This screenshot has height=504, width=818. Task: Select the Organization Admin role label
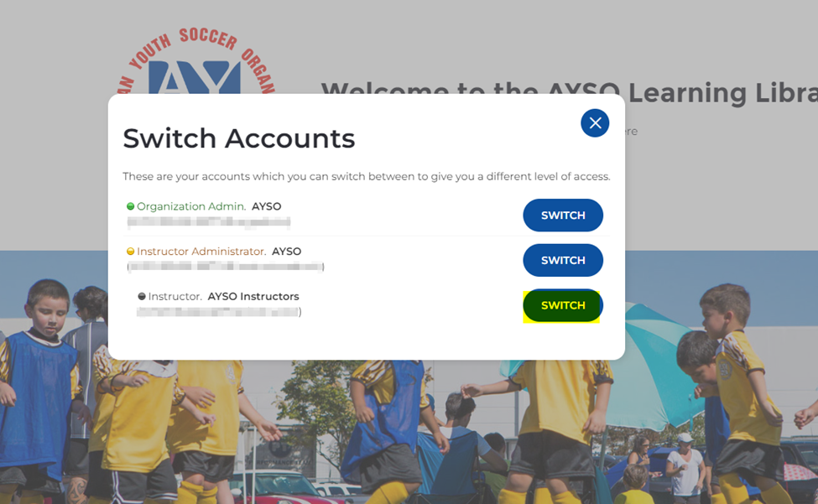tap(191, 206)
